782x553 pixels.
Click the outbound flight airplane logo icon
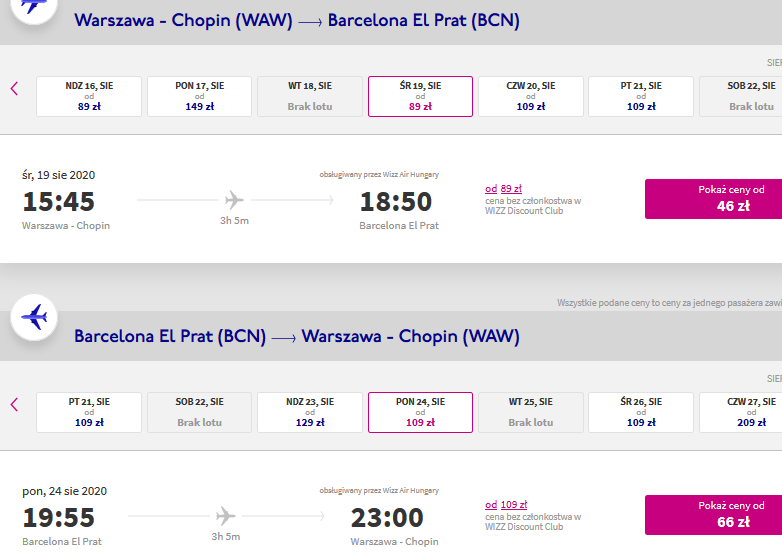(34, 7)
